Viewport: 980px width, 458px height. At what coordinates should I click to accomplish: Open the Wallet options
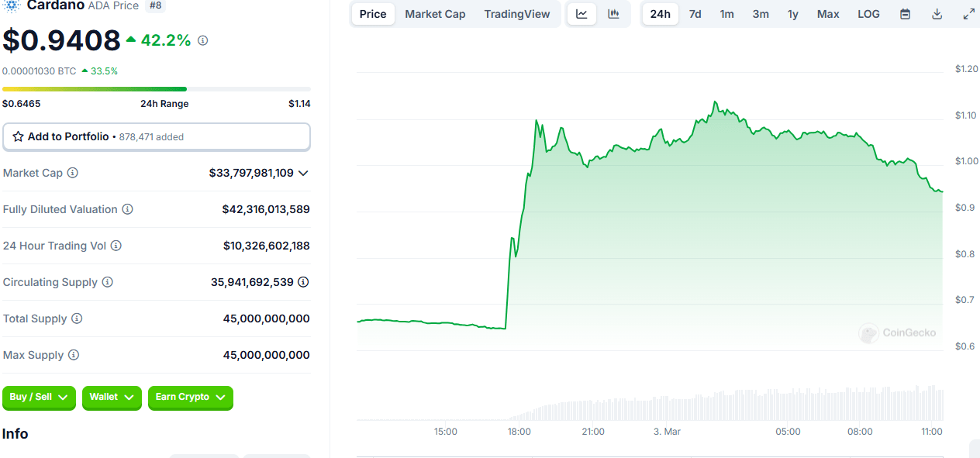point(112,398)
